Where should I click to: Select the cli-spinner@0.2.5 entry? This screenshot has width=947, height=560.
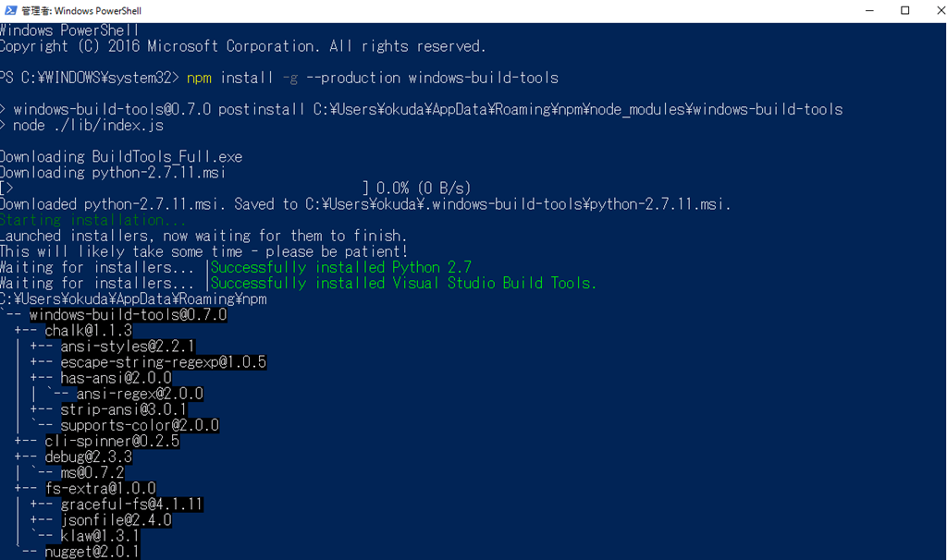click(112, 441)
